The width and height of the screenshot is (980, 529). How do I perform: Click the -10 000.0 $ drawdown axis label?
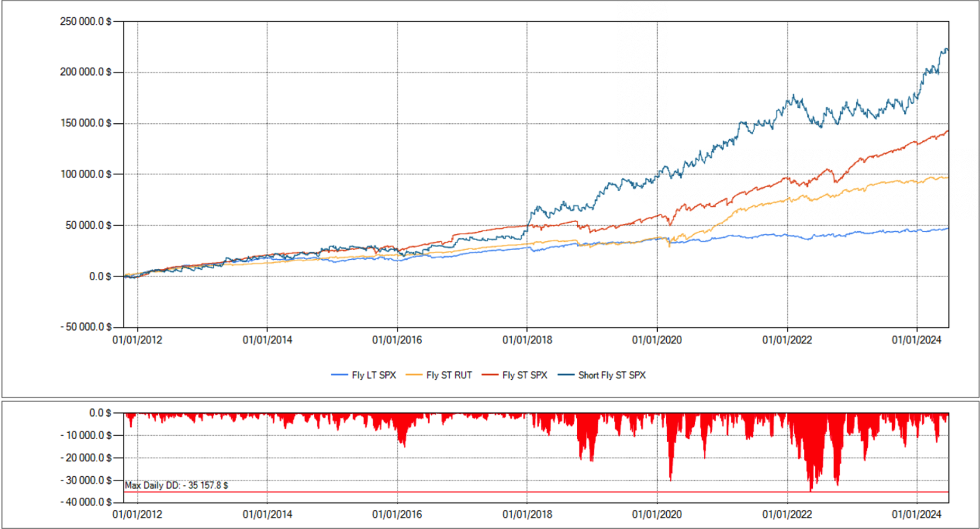86,435
